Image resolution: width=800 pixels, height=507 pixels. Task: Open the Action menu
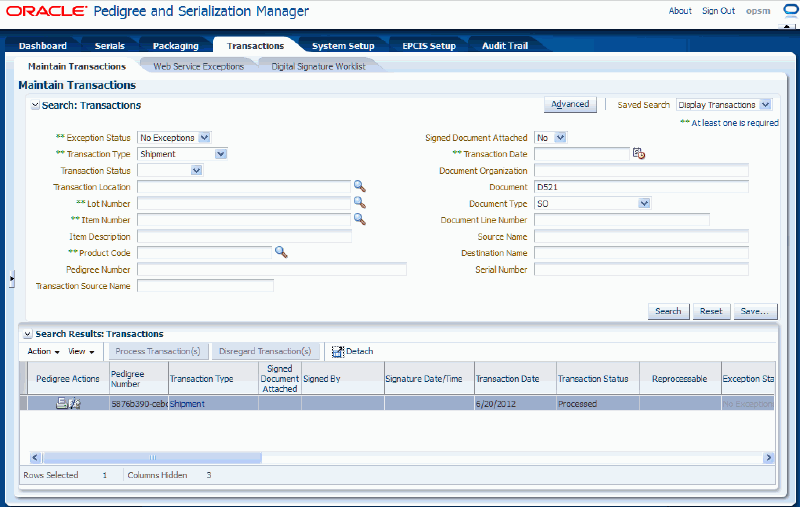43,351
